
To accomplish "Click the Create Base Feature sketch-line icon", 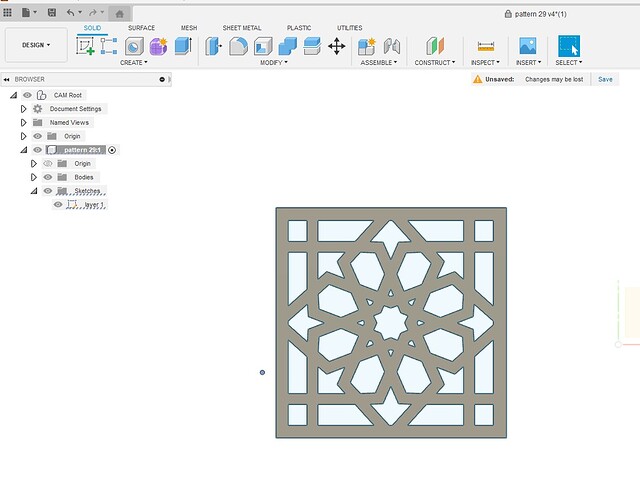I will (109, 46).
